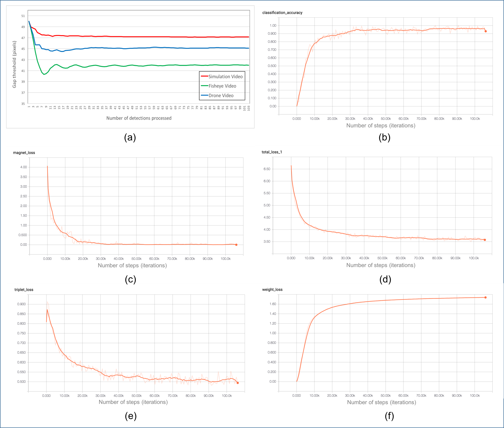Image resolution: width=504 pixels, height=428 pixels.
Task: Click the classification_accuracy chart title
Action: click(282, 13)
